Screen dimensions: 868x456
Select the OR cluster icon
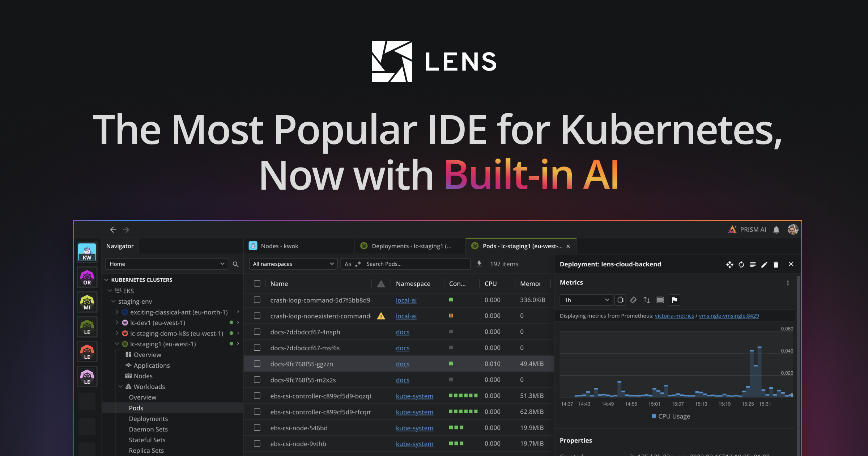[x=87, y=277]
